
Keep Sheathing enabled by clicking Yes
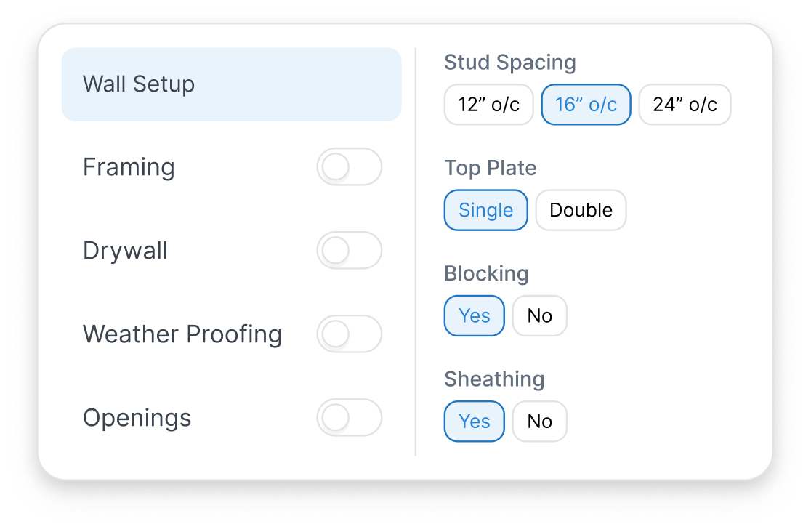point(474,421)
